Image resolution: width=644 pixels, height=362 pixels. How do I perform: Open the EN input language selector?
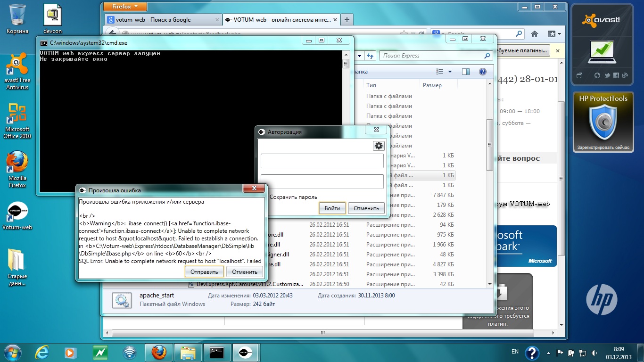coord(515,352)
